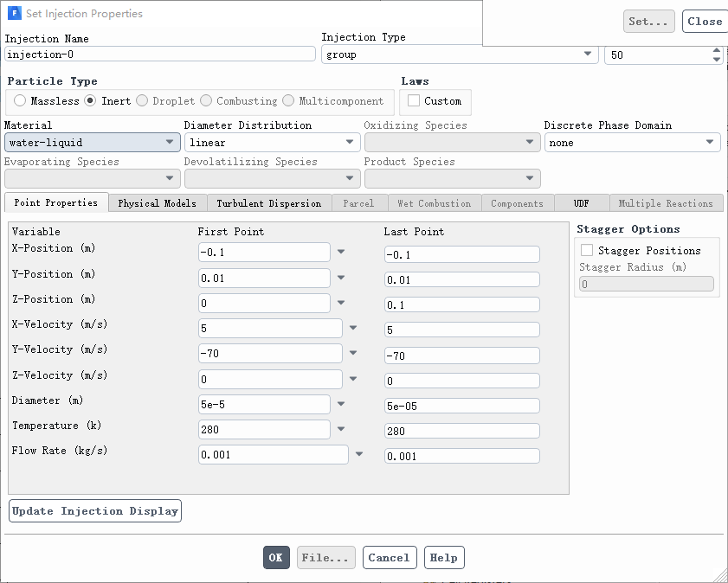Screen dimensions: 728x583
Task: Open the Diameter first point arrow menu
Action: [x=341, y=404]
